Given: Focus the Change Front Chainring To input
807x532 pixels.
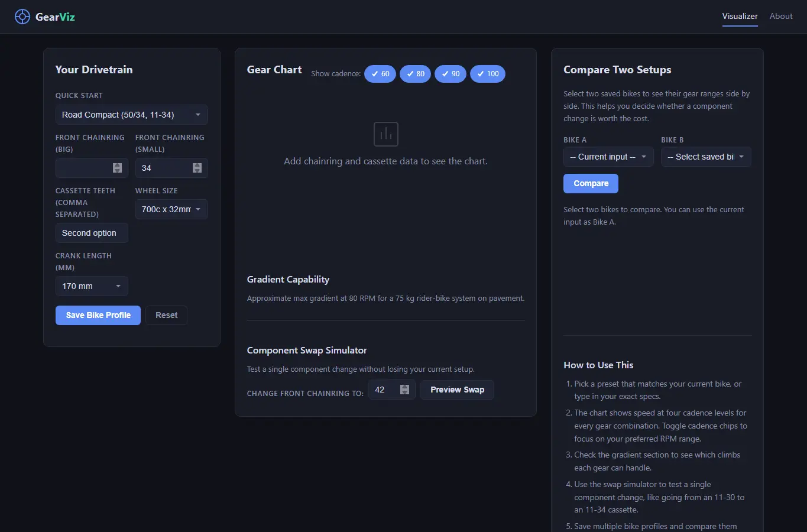Looking at the screenshot, I should click(x=392, y=390).
